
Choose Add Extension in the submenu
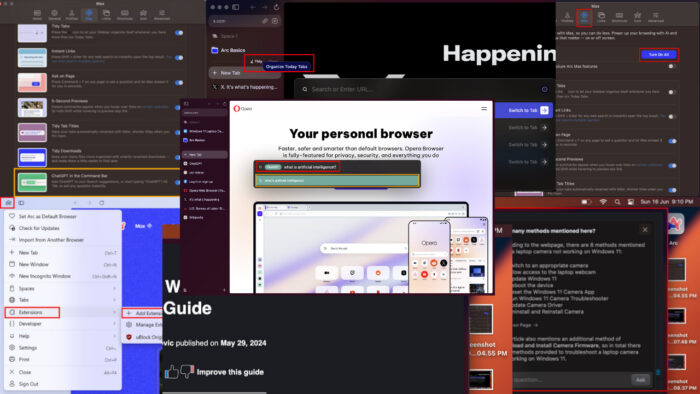(x=143, y=313)
